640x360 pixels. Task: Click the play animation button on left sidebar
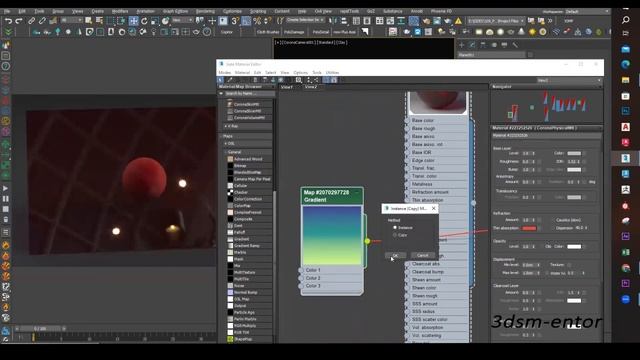(5, 189)
